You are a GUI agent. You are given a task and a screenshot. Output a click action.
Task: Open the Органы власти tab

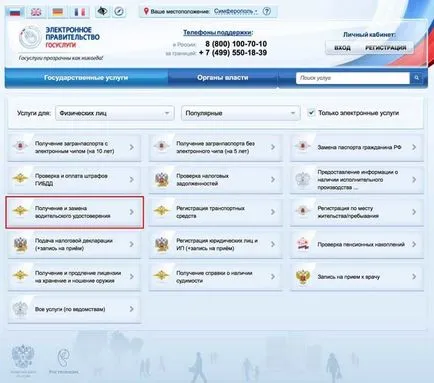[222, 78]
